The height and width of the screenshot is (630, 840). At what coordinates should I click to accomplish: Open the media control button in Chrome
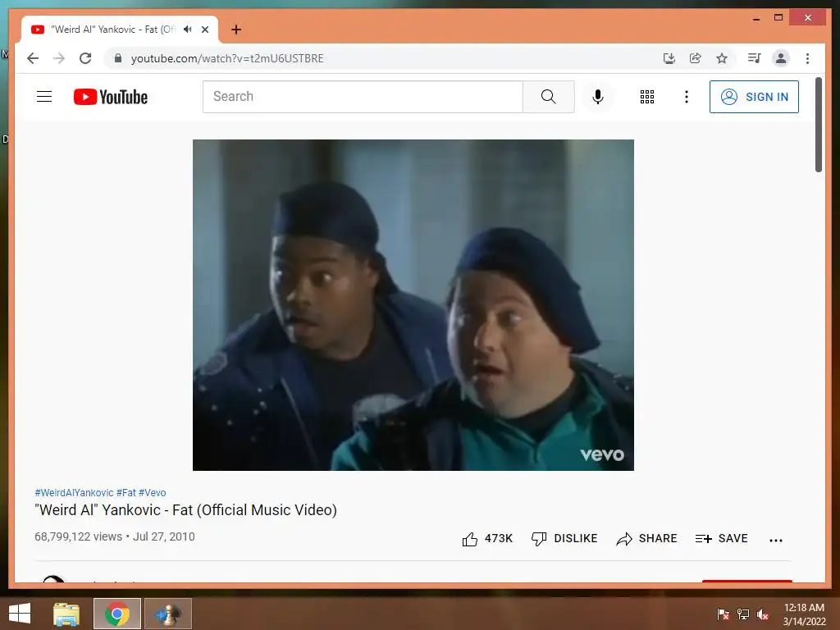coord(755,58)
